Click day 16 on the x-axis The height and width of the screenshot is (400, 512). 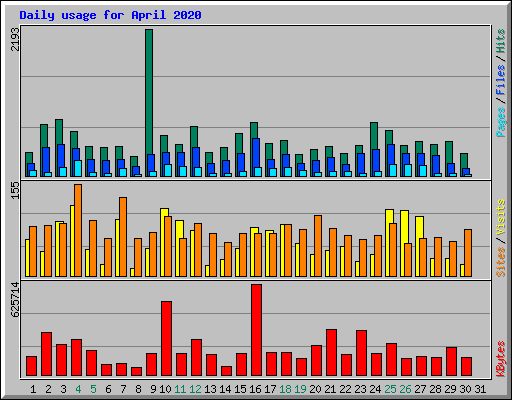point(255,389)
